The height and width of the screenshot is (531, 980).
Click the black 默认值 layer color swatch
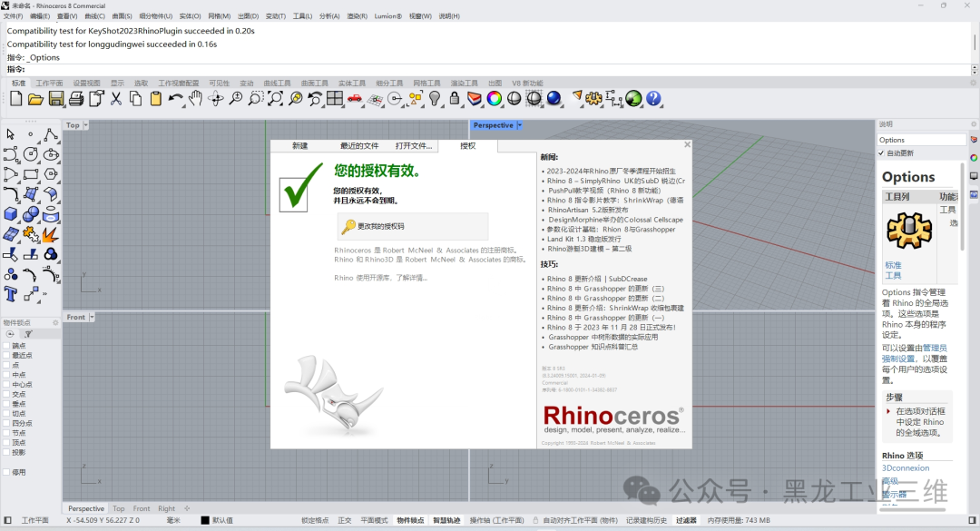click(205, 520)
